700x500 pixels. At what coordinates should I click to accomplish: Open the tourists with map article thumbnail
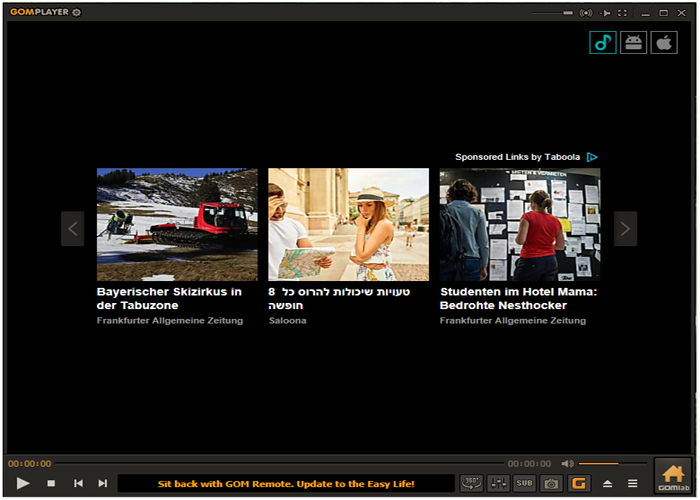(349, 225)
